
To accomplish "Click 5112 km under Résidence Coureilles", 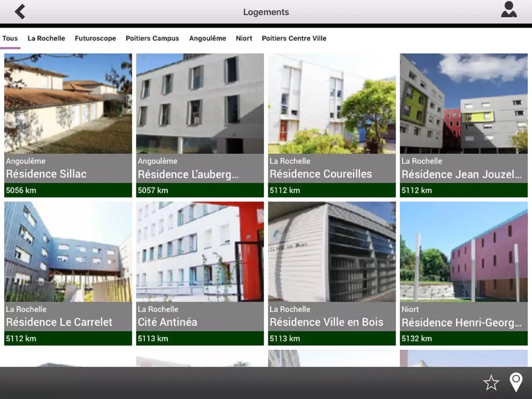I will (285, 190).
